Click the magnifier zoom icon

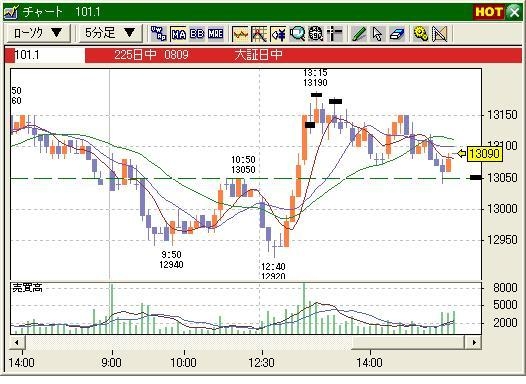coord(297,34)
